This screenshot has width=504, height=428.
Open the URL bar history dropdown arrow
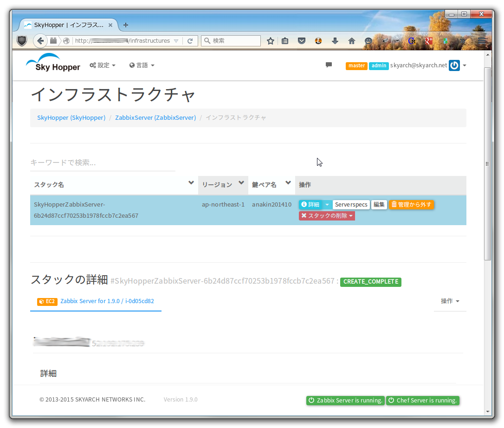(176, 41)
